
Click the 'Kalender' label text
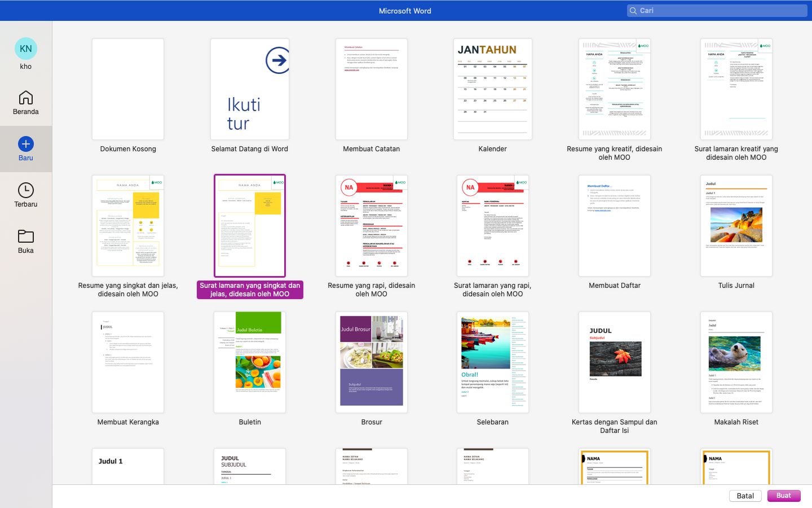click(x=493, y=149)
